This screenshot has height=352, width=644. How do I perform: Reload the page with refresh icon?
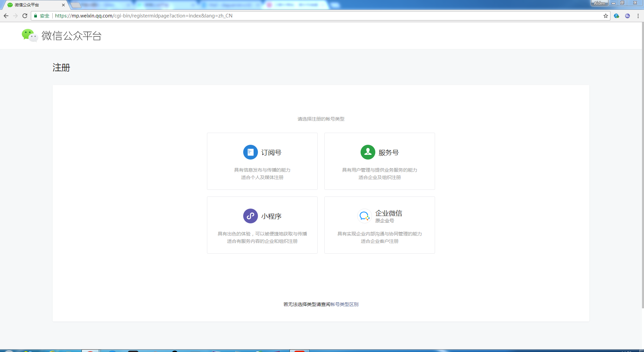click(25, 16)
